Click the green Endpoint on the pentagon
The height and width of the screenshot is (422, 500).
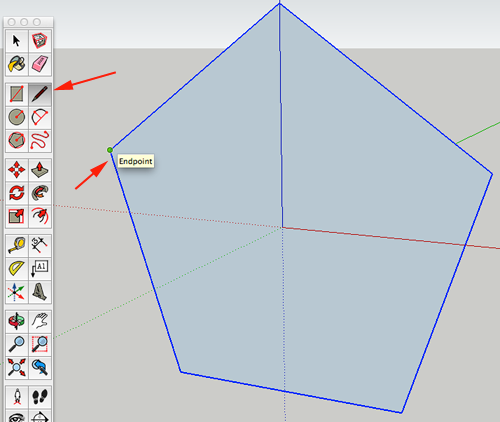(x=110, y=150)
